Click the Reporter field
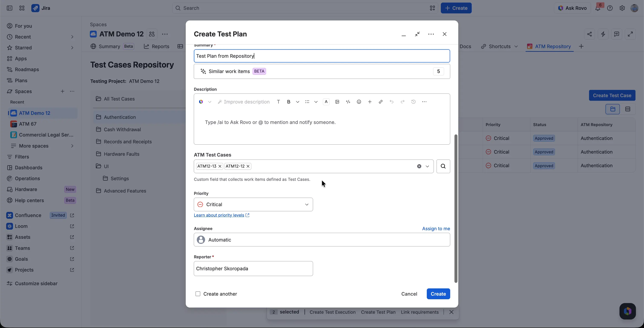644x328 pixels. point(253,269)
